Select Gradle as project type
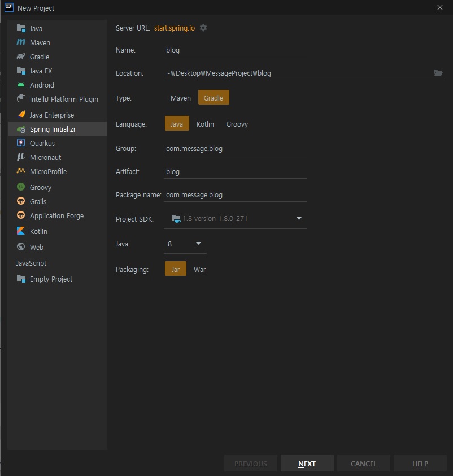The width and height of the screenshot is (453, 476). point(214,97)
